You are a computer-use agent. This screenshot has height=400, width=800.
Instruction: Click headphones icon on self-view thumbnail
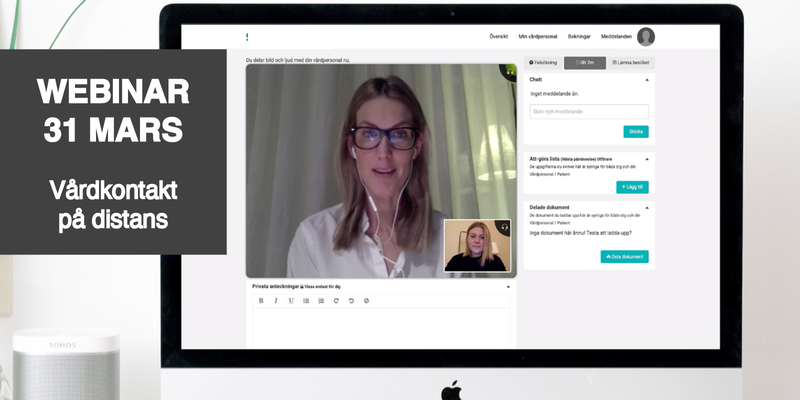coord(505,227)
